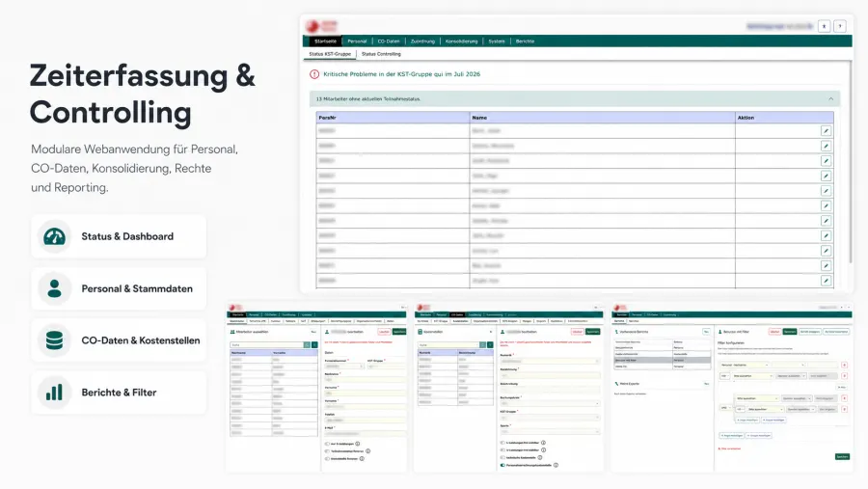Collapse the 13 Mitarbeiter ohne Teilnahmestatus section
Image resolution: width=868 pixels, height=489 pixels.
831,98
